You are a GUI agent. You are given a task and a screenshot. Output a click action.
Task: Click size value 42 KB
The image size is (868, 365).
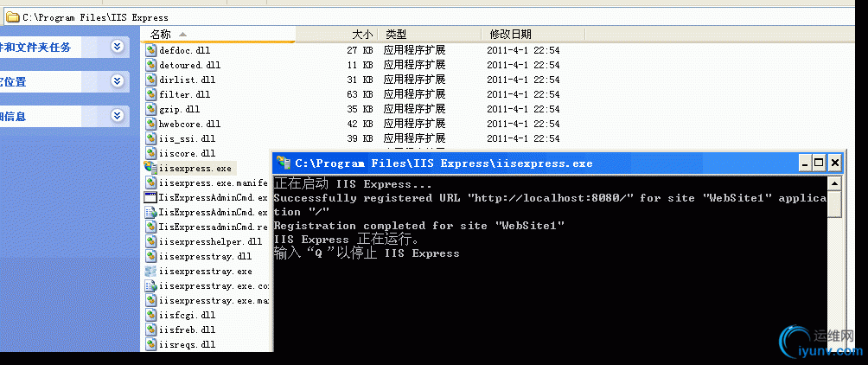[x=360, y=124]
